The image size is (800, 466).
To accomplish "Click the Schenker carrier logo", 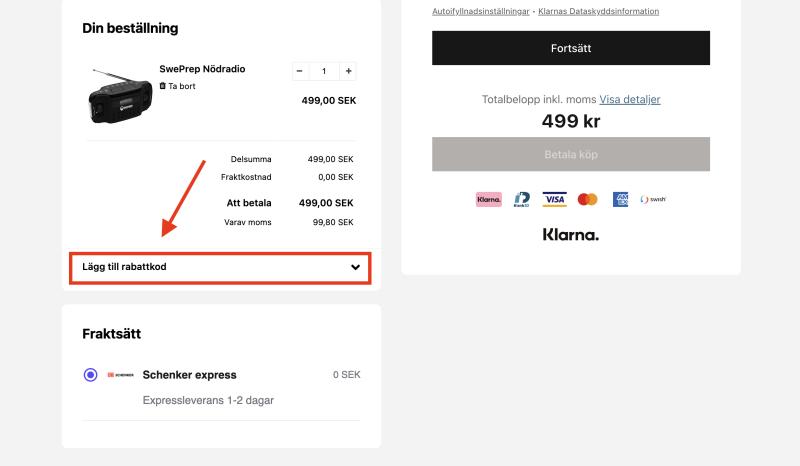I will [120, 375].
